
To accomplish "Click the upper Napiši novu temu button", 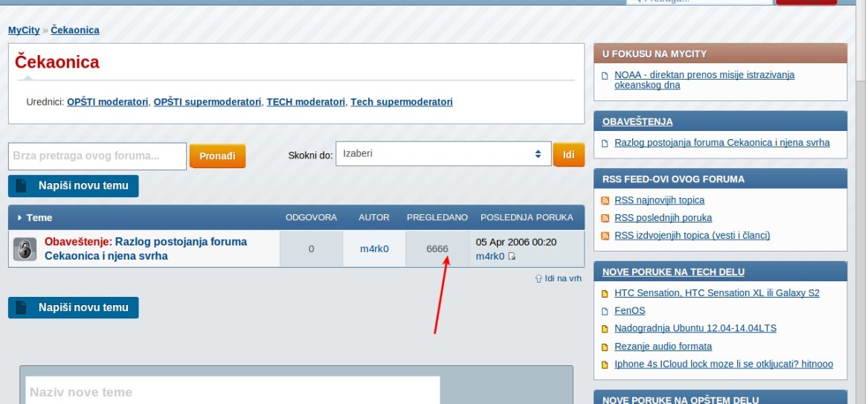I will click(x=73, y=186).
